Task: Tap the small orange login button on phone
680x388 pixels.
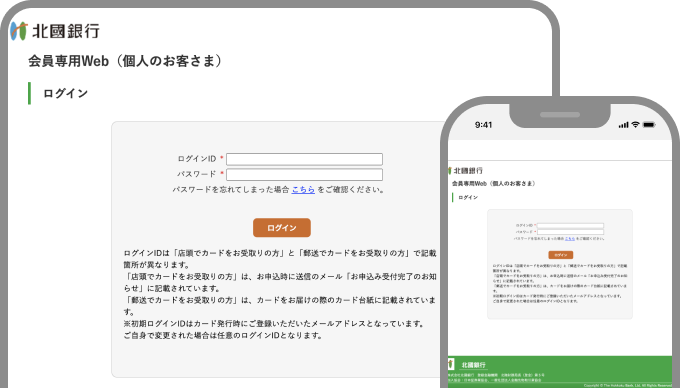Action: (561, 255)
